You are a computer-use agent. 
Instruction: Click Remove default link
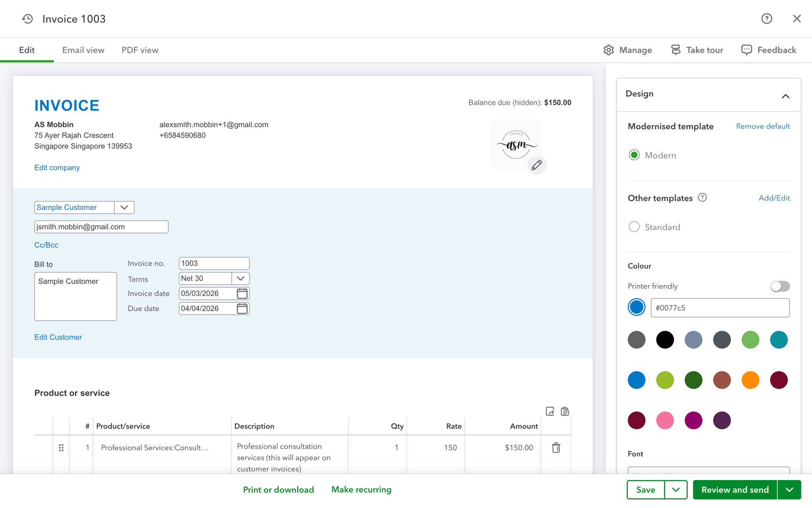pos(763,126)
